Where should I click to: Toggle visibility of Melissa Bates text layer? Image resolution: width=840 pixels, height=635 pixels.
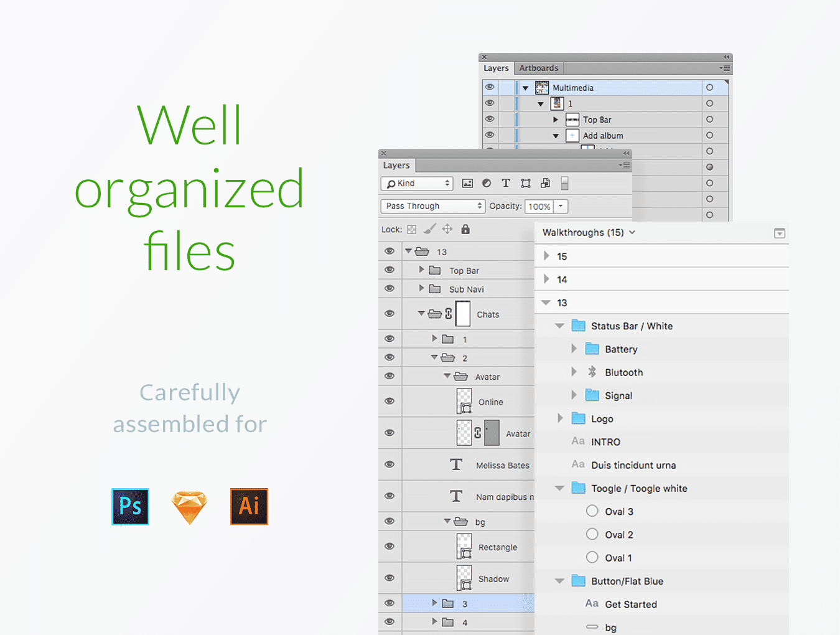[x=390, y=464]
